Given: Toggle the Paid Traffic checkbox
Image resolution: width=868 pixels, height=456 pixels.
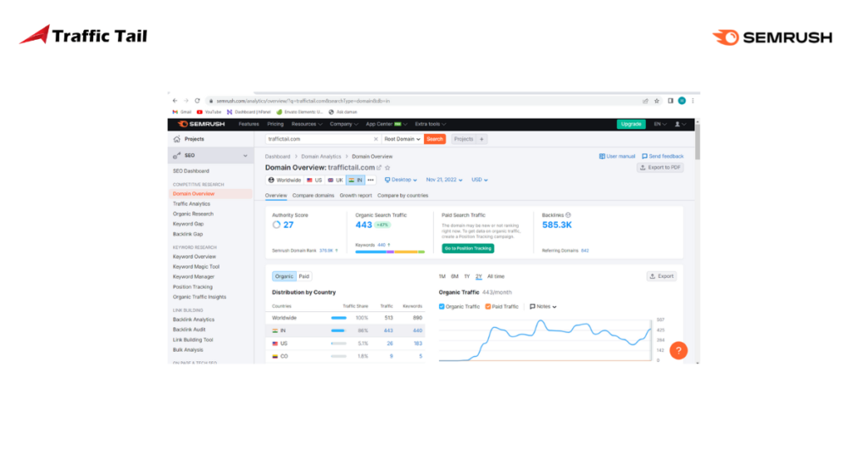Looking at the screenshot, I should (x=488, y=306).
